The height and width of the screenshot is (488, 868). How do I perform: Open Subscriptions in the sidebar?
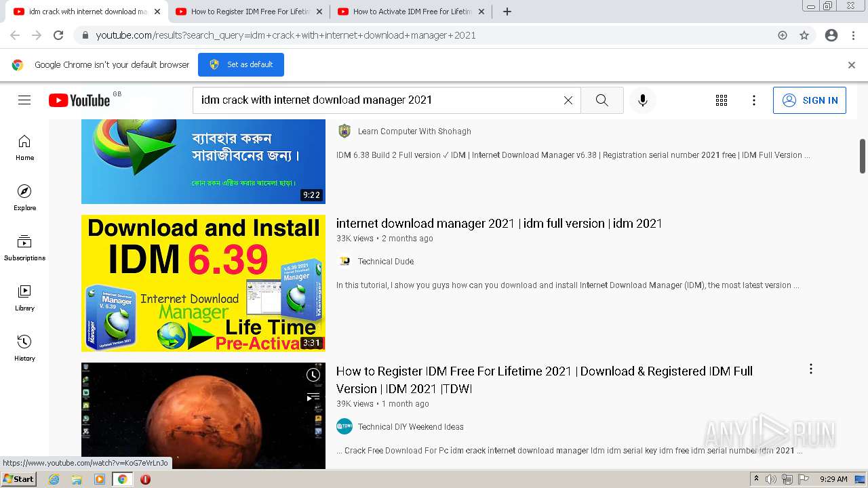(x=24, y=248)
